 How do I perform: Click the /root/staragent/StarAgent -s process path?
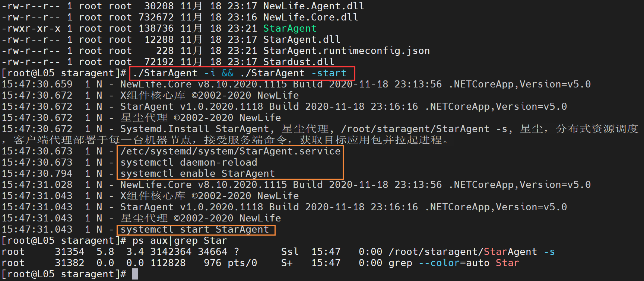pyautogui.click(x=472, y=252)
